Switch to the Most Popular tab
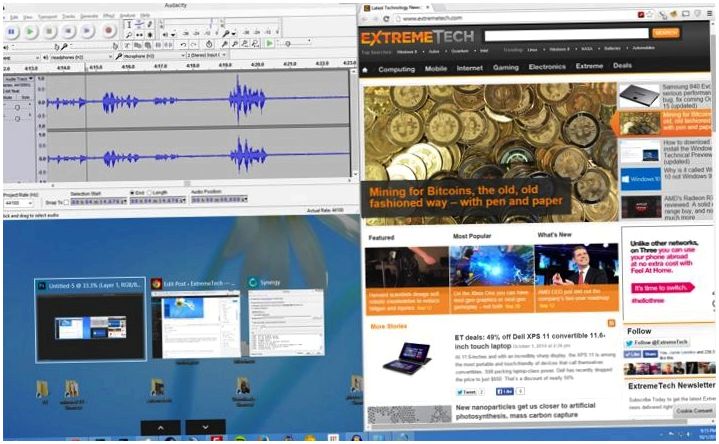The image size is (719, 444). pyautogui.click(x=472, y=236)
